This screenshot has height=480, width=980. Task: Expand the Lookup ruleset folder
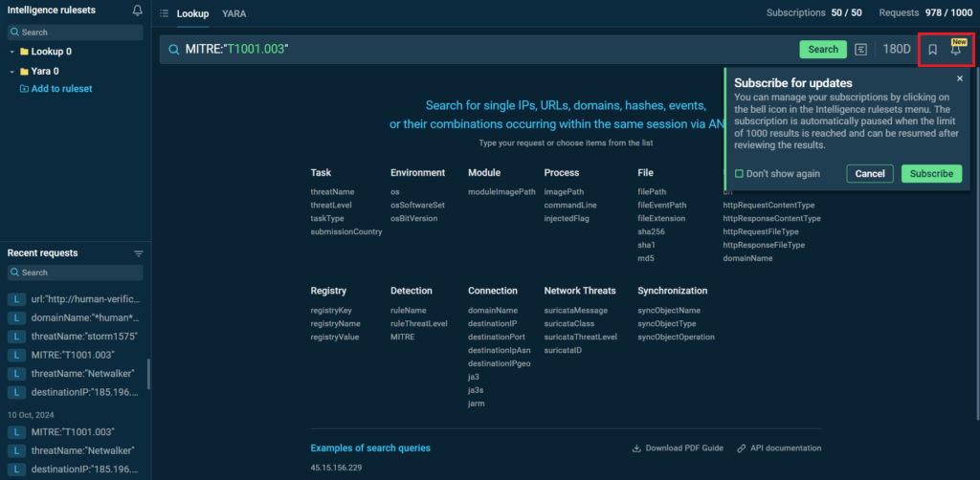pos(11,52)
